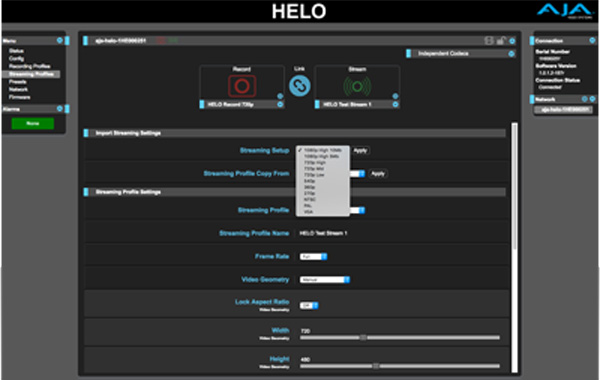Image resolution: width=600 pixels, height=380 pixels.
Task: Click the Width slider handle
Action: (x=363, y=338)
